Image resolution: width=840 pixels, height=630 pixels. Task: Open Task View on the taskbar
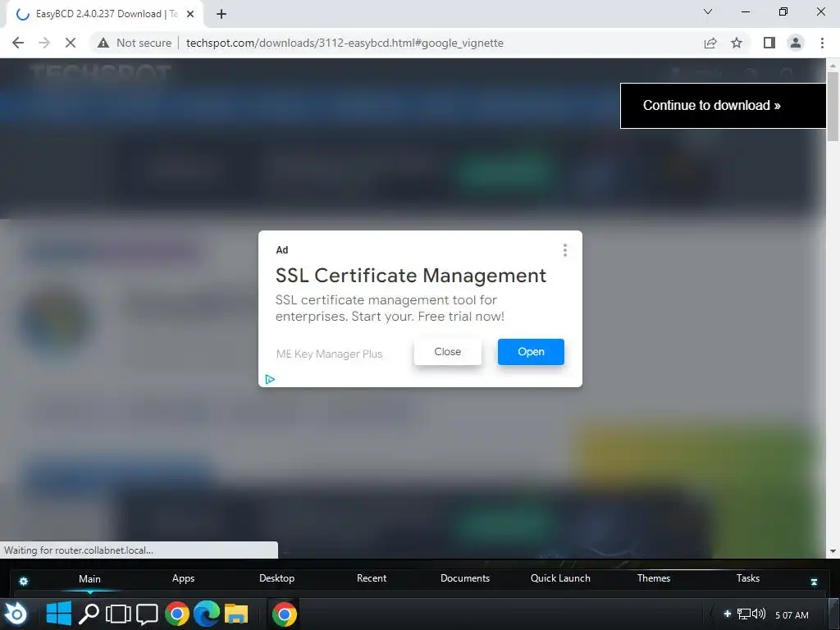tap(118, 614)
